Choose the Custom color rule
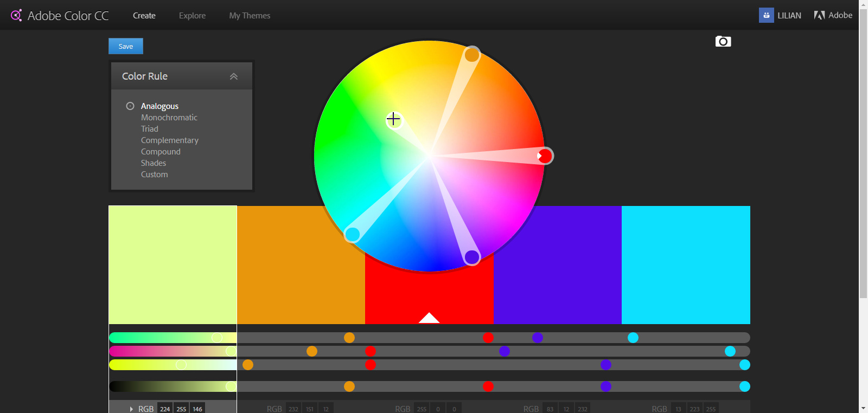The width and height of the screenshot is (868, 413). coord(155,175)
